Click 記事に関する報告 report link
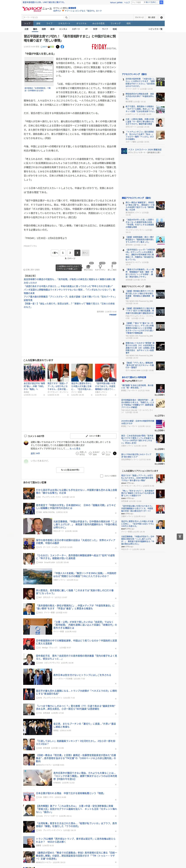Image resolution: width=186 pixels, height=868 pixels. pos(32,270)
